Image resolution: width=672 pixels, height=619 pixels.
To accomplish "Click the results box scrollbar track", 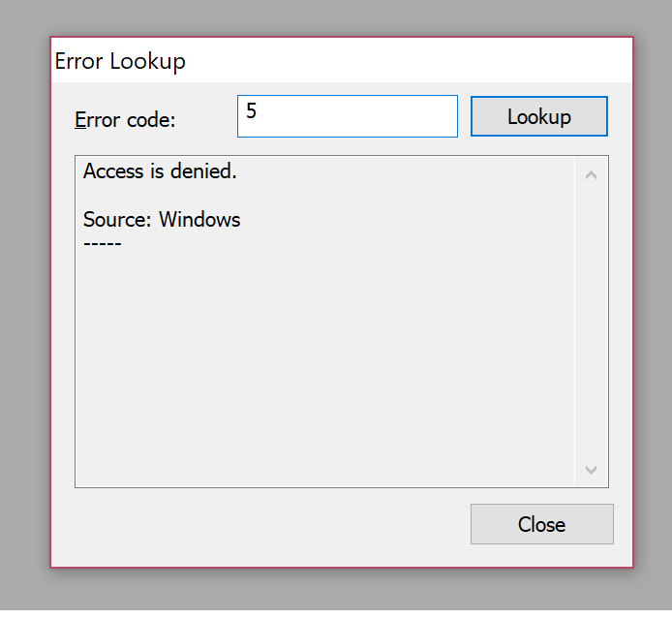I will pos(591,322).
